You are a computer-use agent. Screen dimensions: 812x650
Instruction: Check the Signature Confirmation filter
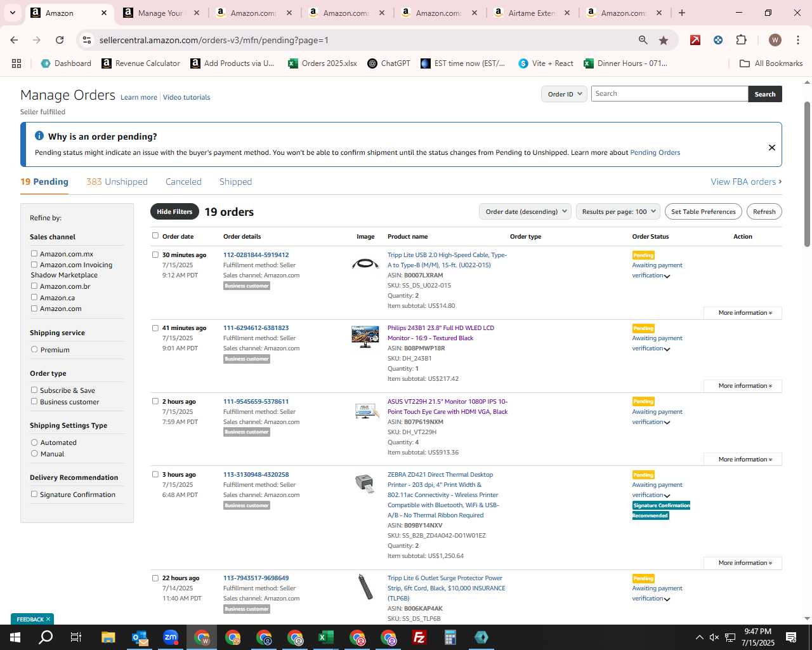click(34, 494)
